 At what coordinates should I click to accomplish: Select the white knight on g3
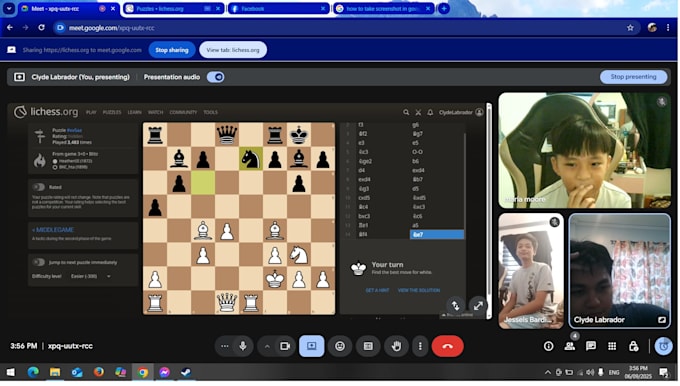coord(299,255)
